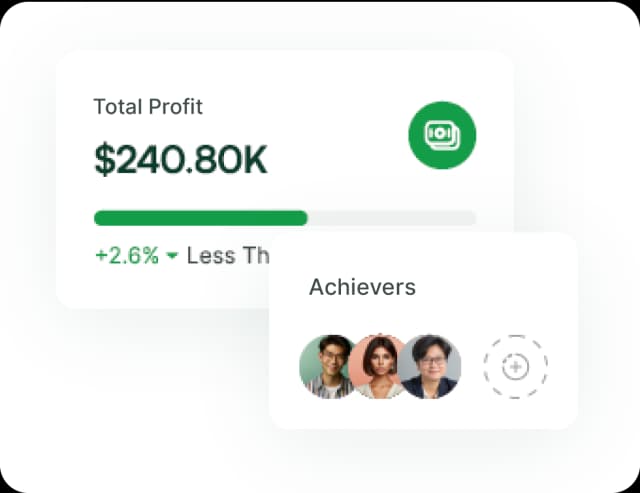Add a new achiever with plus button
The image size is (640, 493).
click(515, 367)
